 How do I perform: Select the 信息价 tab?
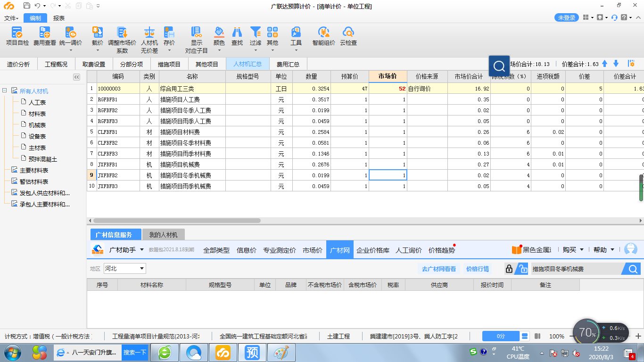(x=247, y=250)
